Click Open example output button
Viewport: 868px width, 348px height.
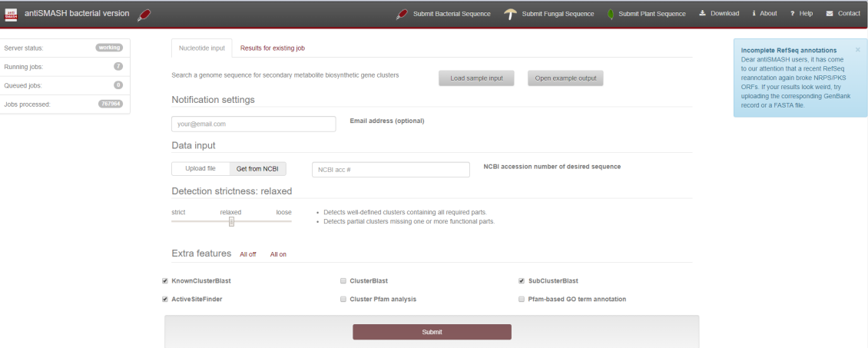coord(565,78)
